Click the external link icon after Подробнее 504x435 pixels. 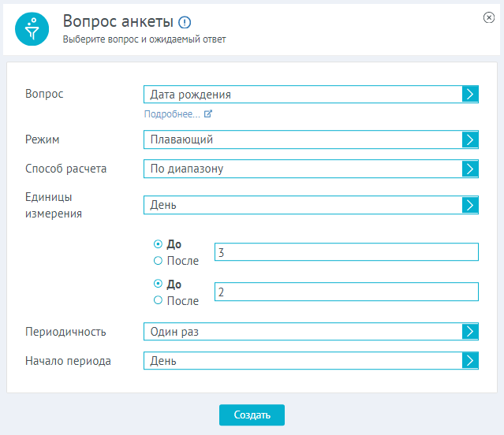pyautogui.click(x=208, y=113)
